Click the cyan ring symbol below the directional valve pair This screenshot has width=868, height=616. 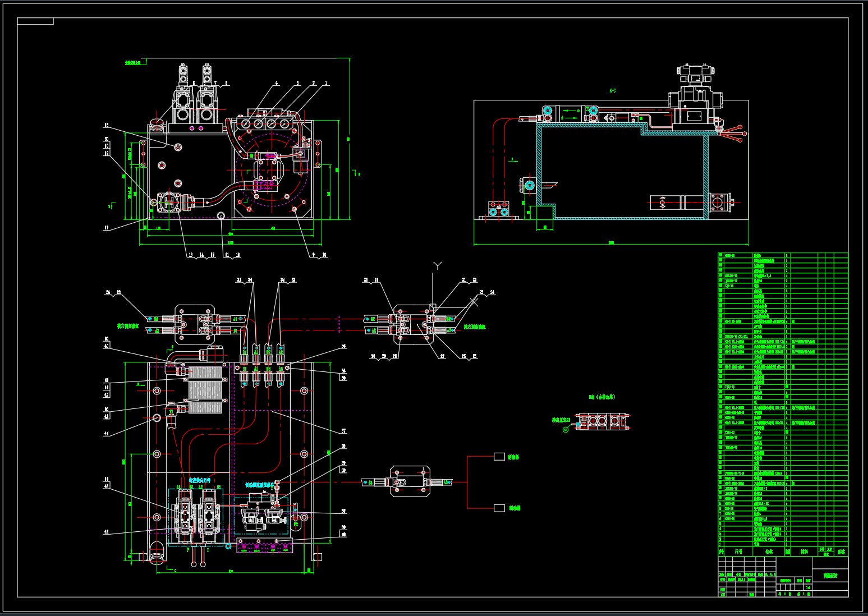tap(228, 545)
